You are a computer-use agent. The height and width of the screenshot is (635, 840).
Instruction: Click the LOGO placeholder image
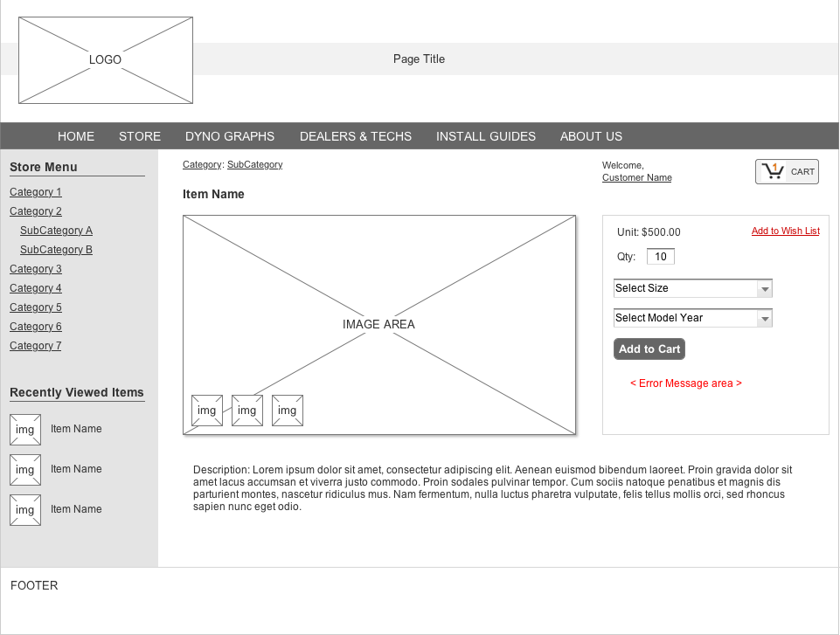tap(106, 60)
